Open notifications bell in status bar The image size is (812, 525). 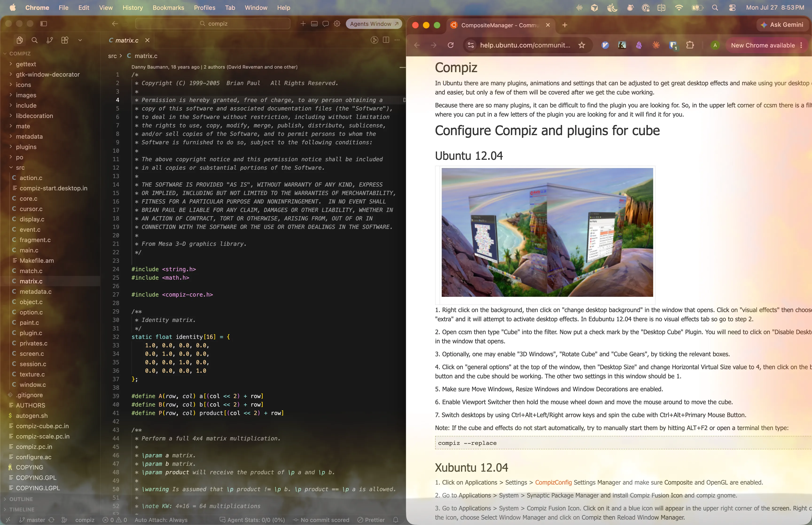(x=396, y=520)
